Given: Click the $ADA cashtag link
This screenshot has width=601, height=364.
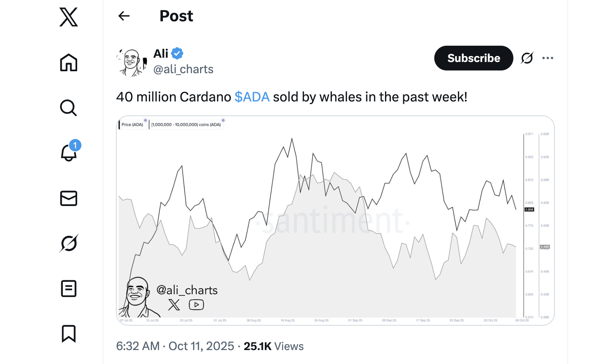Looking at the screenshot, I should [x=252, y=97].
